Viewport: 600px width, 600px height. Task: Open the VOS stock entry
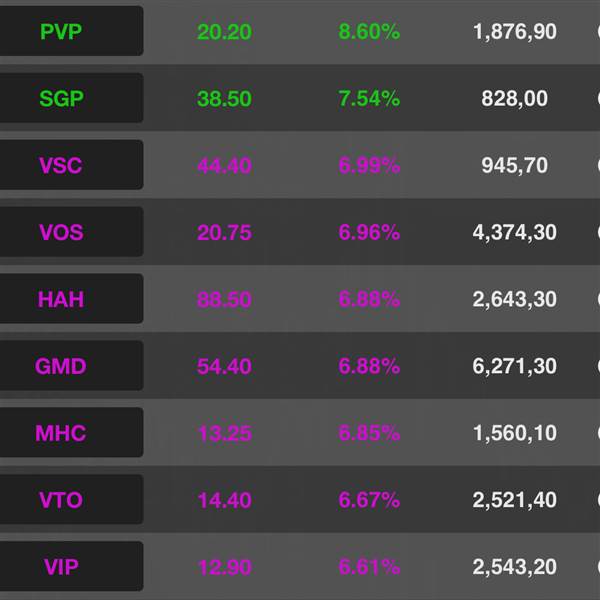pyautogui.click(x=71, y=232)
